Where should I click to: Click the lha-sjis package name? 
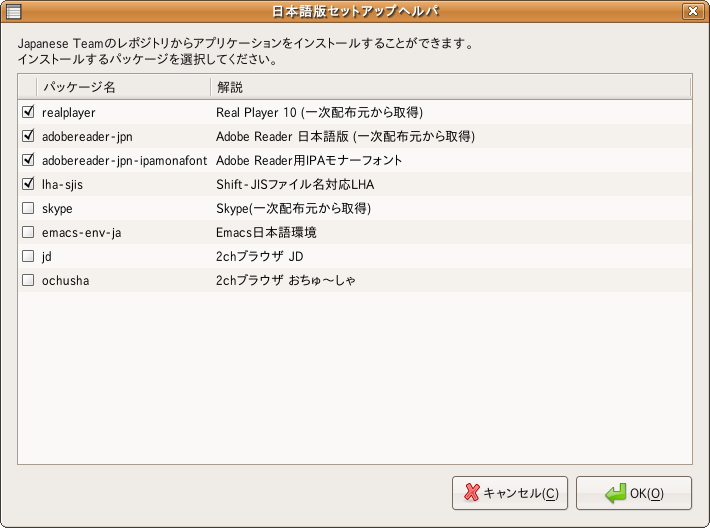(x=62, y=185)
